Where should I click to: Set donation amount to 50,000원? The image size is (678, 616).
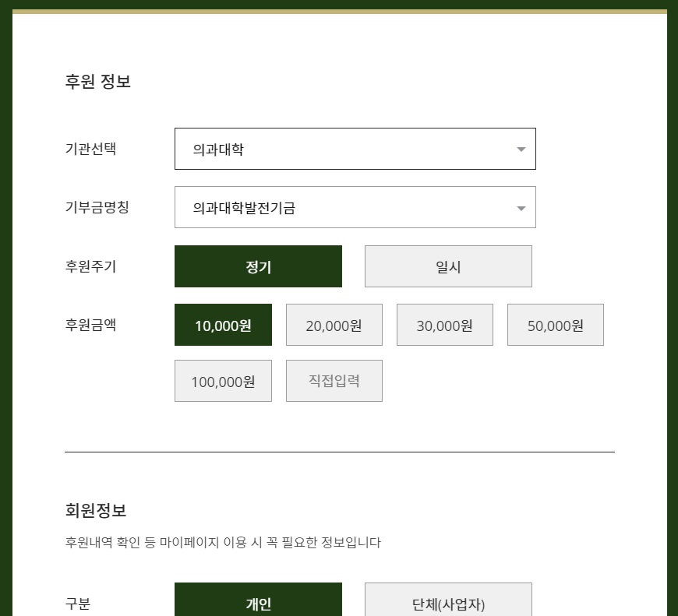555,325
